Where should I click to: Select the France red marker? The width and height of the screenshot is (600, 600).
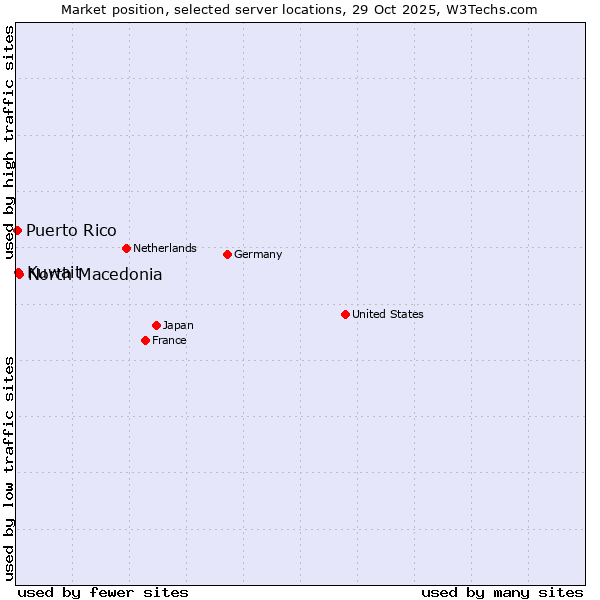146,340
